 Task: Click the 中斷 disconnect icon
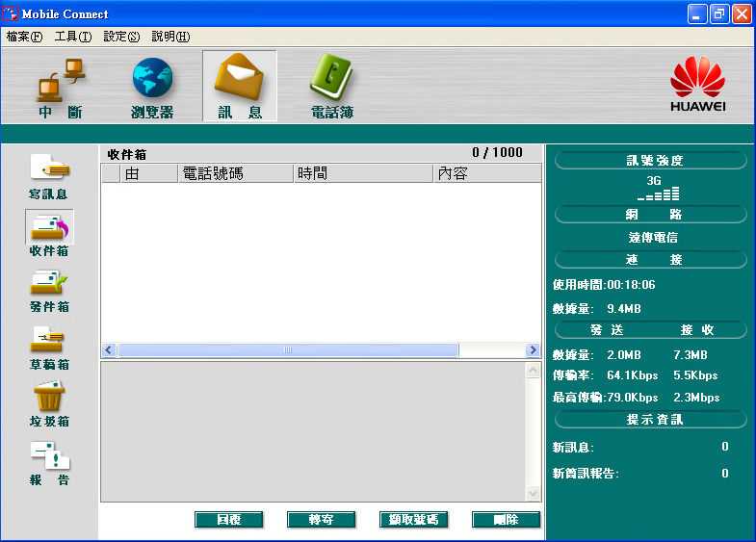pos(61,80)
